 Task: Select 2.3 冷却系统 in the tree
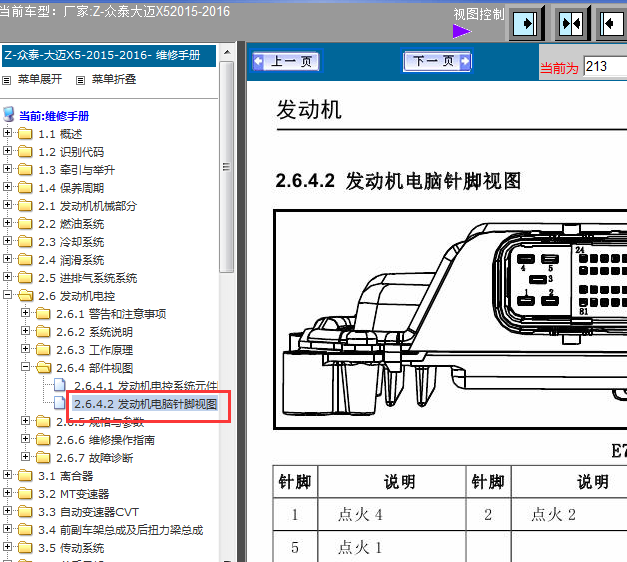71,242
